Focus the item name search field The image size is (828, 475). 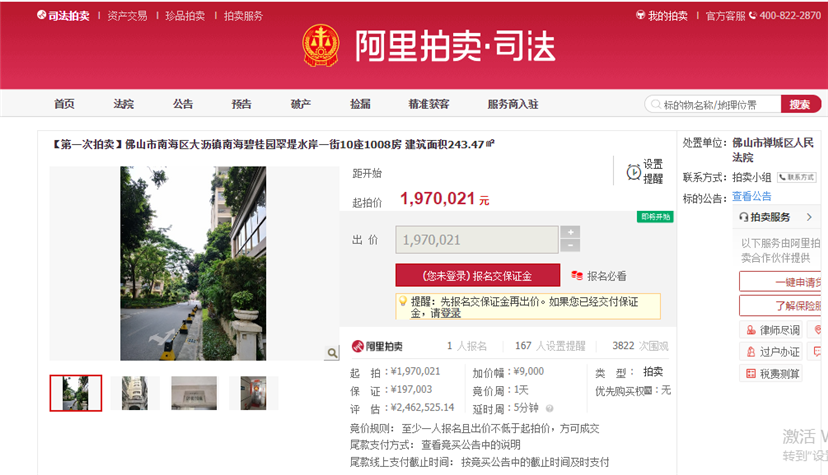[713, 104]
